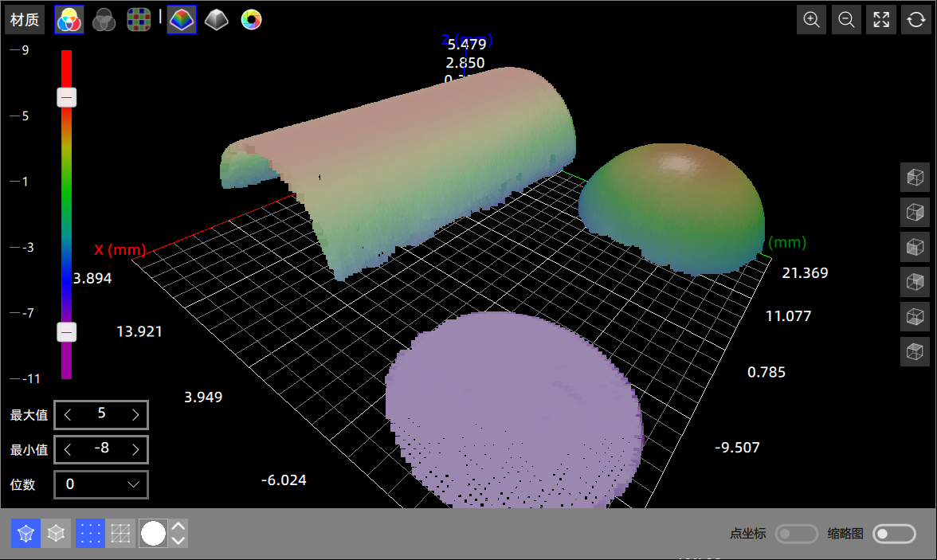Open the 位数 dropdown
Viewport: 937px width, 560px height.
(101, 484)
